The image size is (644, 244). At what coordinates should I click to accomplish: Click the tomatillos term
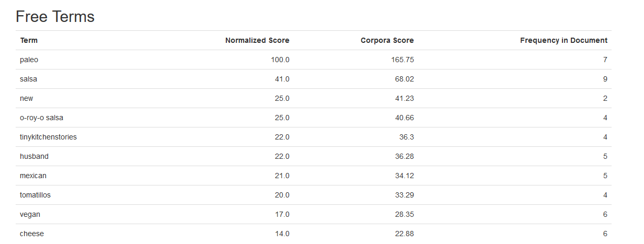(35, 195)
